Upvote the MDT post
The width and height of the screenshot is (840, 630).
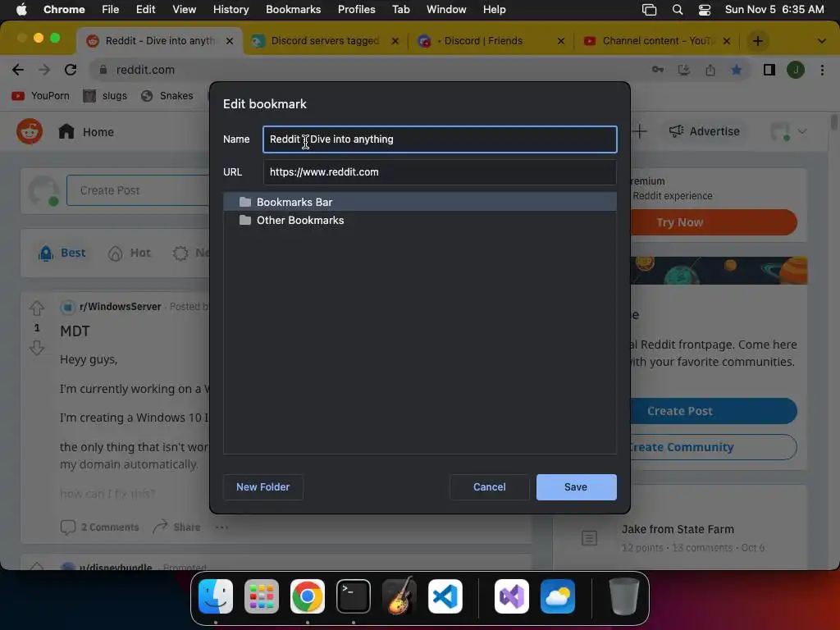click(x=37, y=308)
